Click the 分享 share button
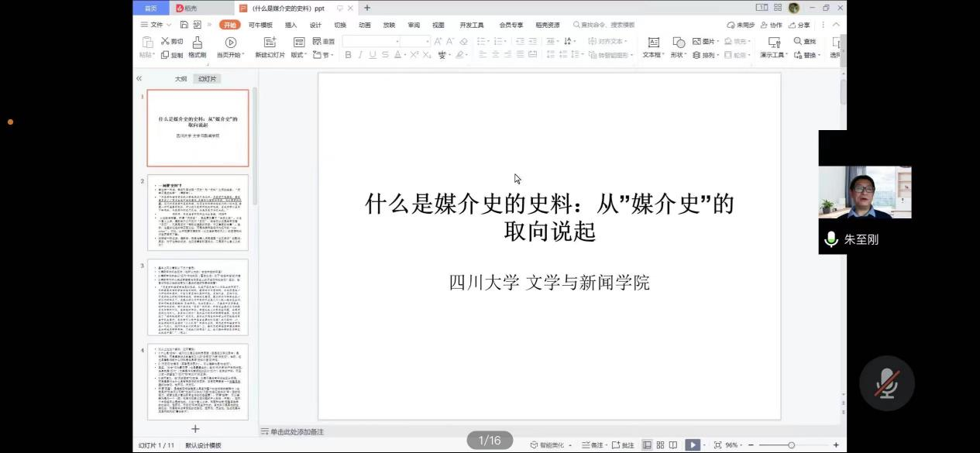The height and width of the screenshot is (453, 980). pyautogui.click(x=799, y=25)
